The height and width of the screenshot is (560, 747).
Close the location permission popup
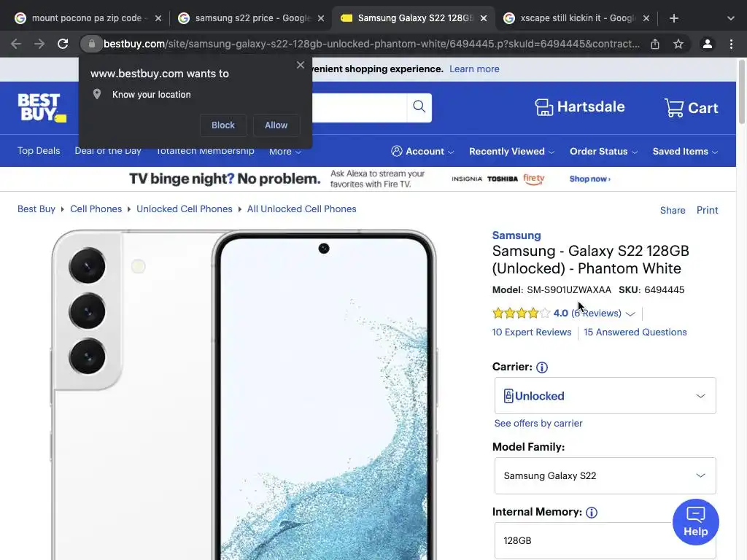tap(300, 65)
